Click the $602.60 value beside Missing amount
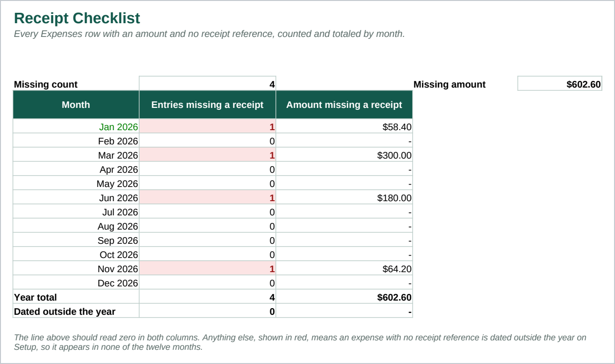The width and height of the screenshot is (615, 364). [560, 83]
